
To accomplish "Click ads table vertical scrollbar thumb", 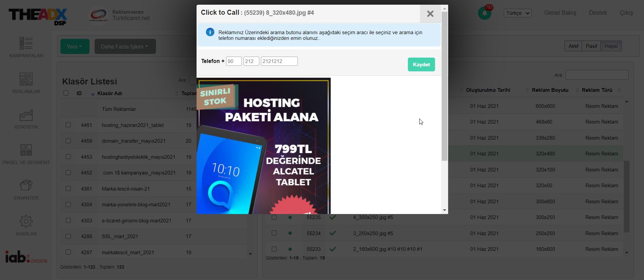I will pyautogui.click(x=627, y=197).
